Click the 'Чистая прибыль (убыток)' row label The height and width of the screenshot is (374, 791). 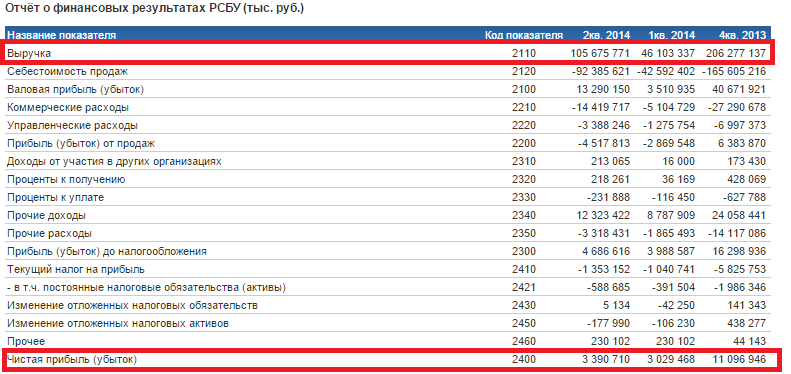pos(72,360)
